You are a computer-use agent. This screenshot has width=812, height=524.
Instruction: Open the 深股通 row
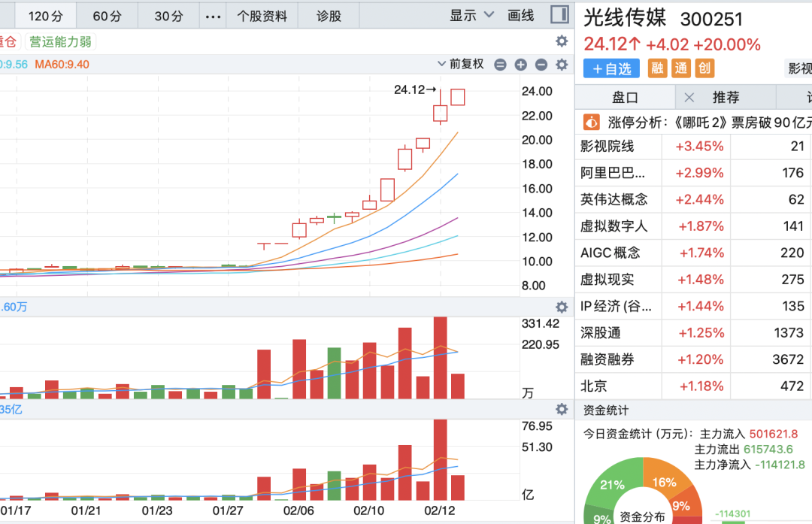point(693,333)
